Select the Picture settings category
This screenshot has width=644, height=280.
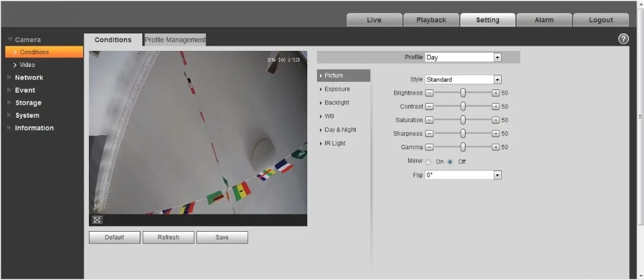344,75
